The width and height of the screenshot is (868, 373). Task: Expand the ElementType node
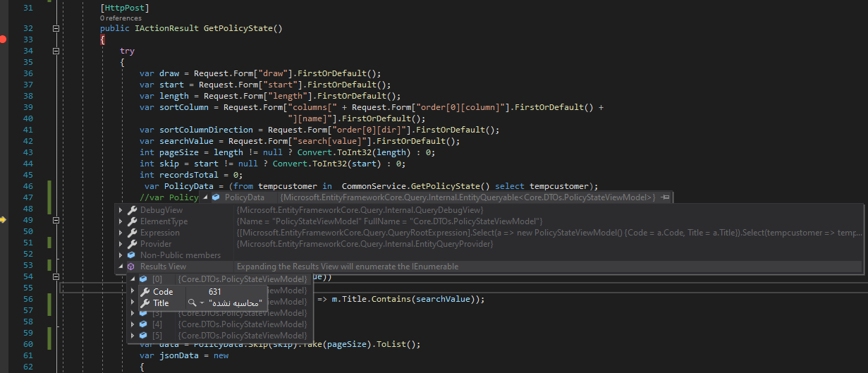121,221
